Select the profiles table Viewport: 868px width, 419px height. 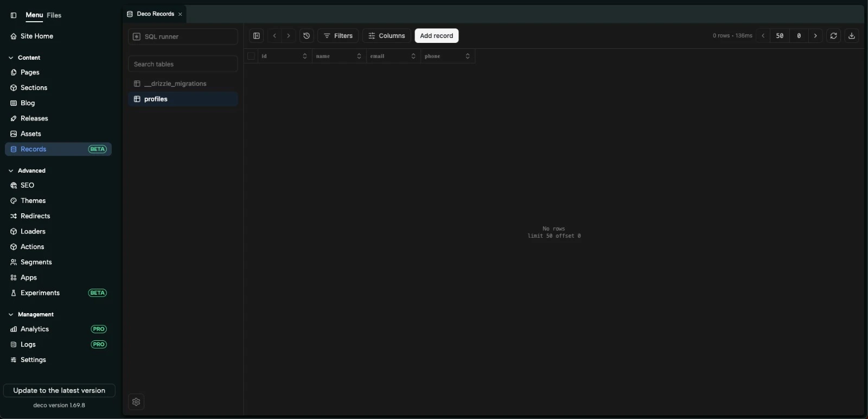[183, 99]
